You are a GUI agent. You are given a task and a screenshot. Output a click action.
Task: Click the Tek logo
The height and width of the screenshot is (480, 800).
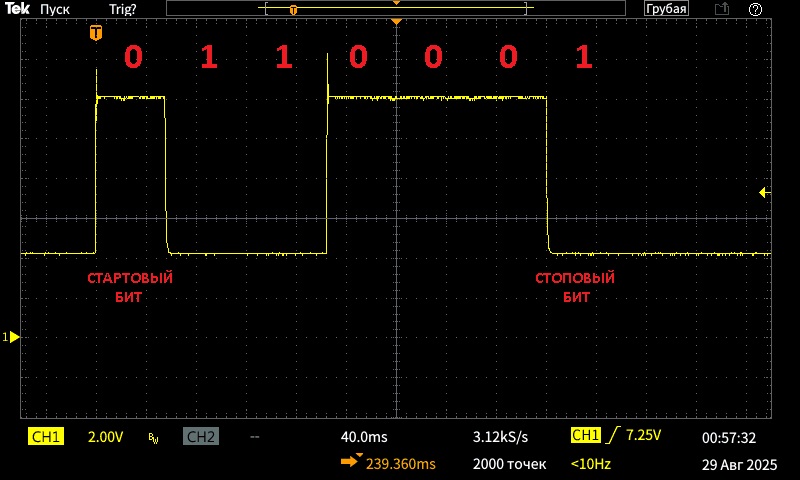tap(17, 9)
